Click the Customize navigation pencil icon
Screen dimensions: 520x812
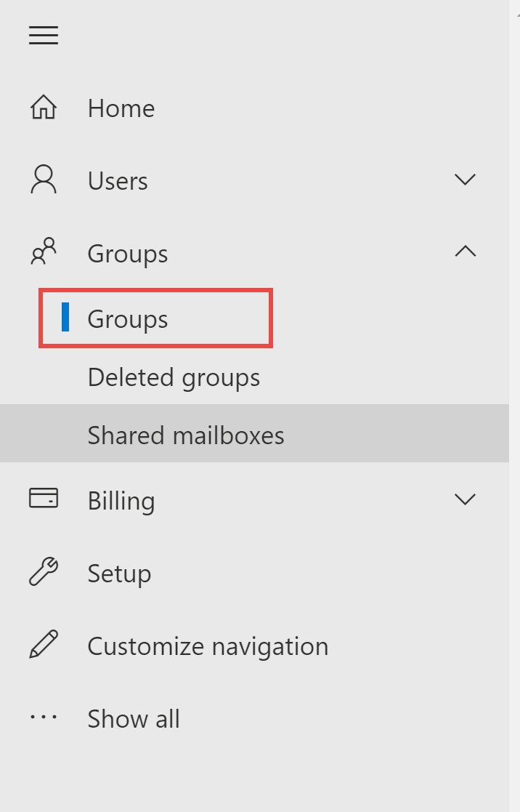point(44,644)
